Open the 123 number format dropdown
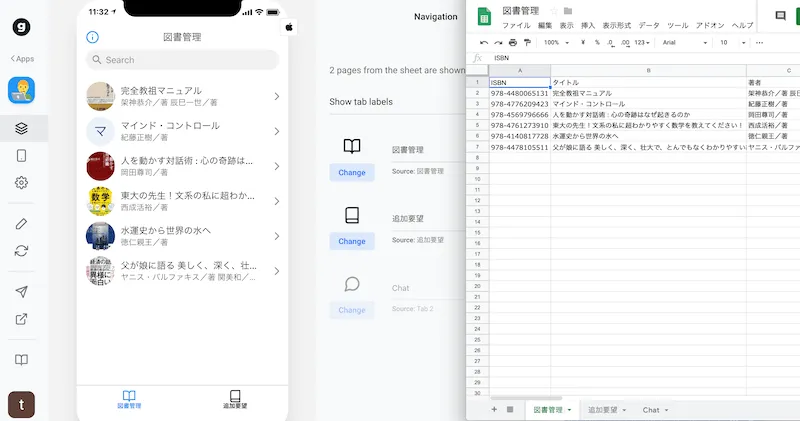Screen dimensions: 800x421 (642, 43)
